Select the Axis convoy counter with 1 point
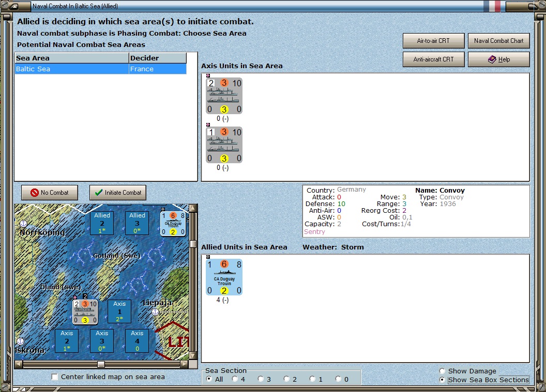This screenshot has height=392, width=546. pos(224,145)
